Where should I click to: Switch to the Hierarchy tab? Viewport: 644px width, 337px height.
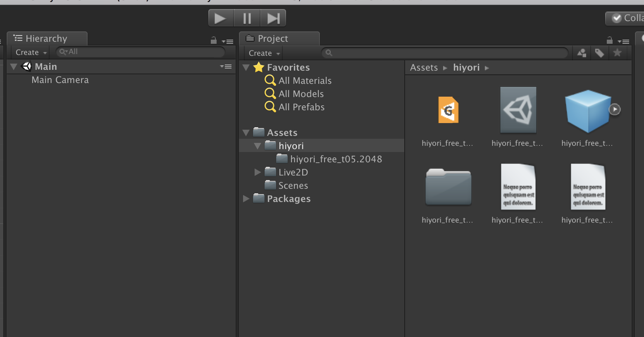click(x=47, y=38)
